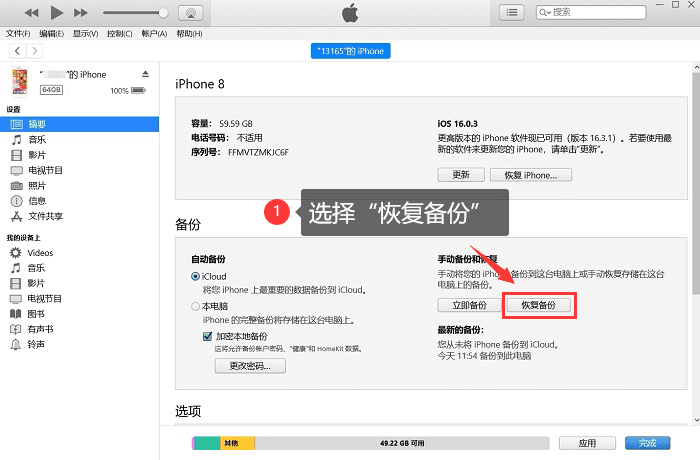The height and width of the screenshot is (460, 700).
Task: Click the 64GB capacity badge
Action: pyautogui.click(x=51, y=90)
